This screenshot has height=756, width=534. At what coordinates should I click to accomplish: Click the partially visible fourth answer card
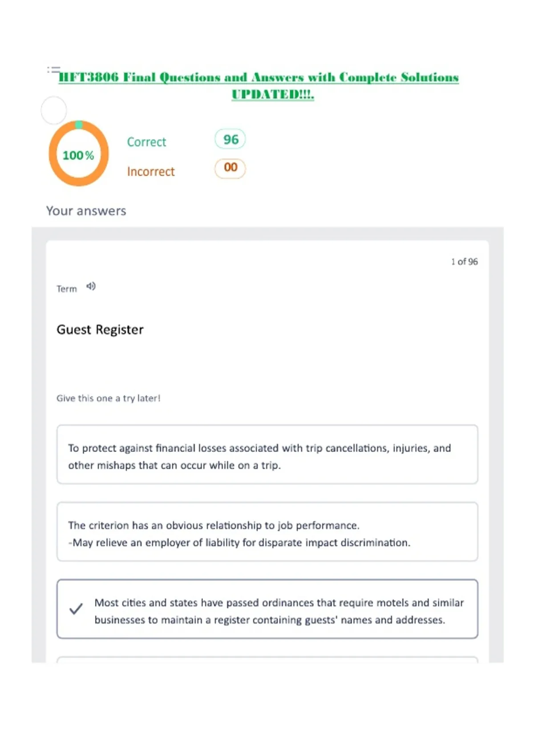(267, 659)
